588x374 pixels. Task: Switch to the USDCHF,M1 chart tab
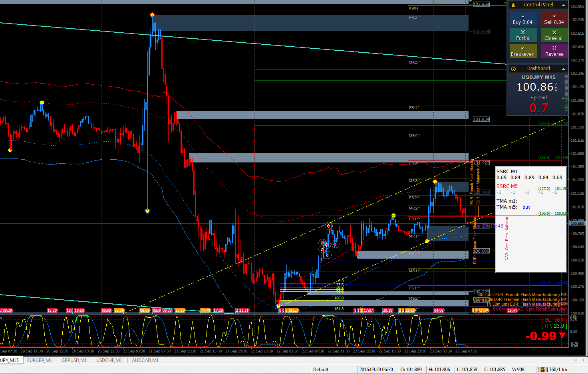click(109, 360)
